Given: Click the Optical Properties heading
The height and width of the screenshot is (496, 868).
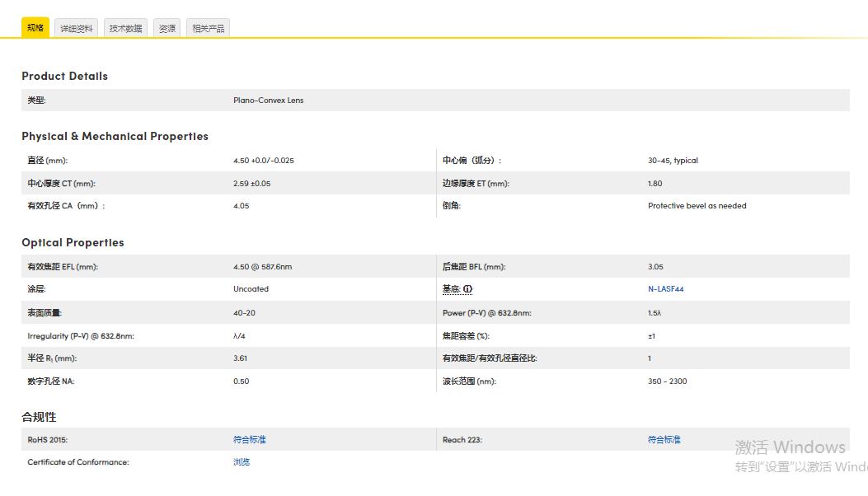Looking at the screenshot, I should [73, 242].
